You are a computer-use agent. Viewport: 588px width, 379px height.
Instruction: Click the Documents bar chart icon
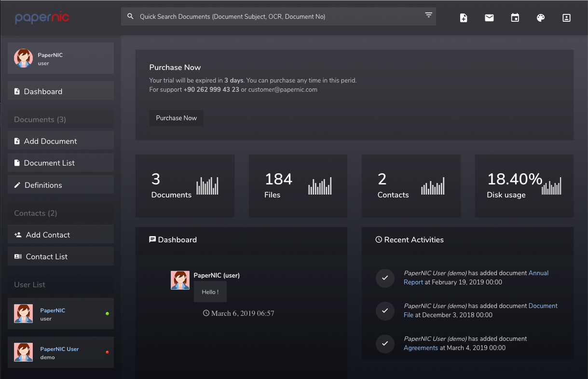pyautogui.click(x=207, y=186)
